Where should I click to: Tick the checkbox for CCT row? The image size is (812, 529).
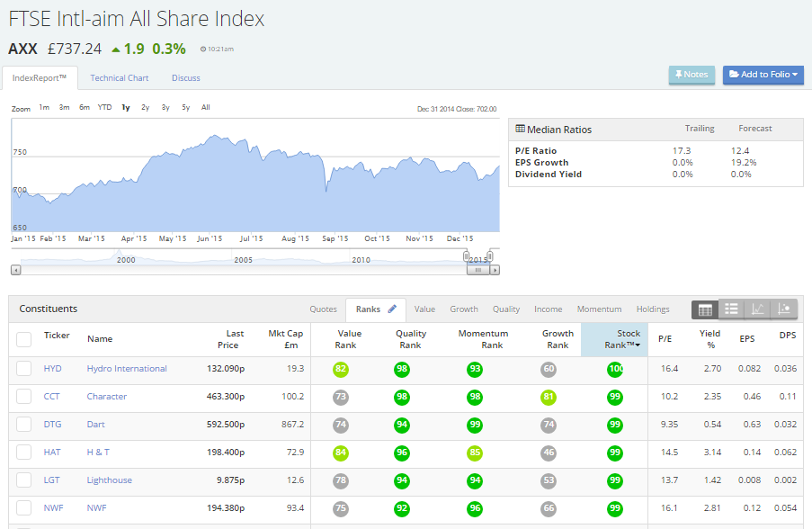[23, 397]
